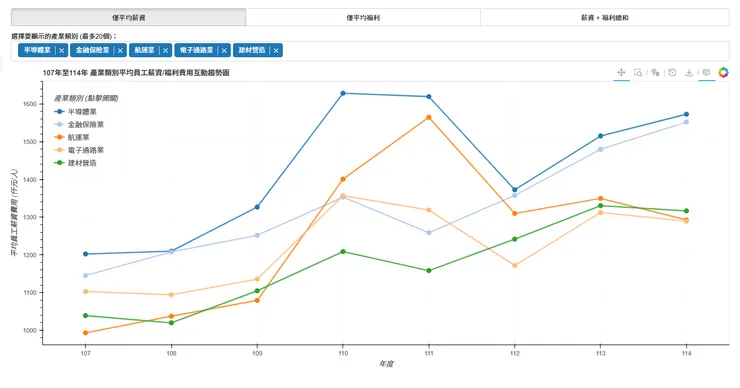This screenshot has width=740, height=388.
Task: Toggle 半導體業 series in legend
Action: (x=76, y=112)
